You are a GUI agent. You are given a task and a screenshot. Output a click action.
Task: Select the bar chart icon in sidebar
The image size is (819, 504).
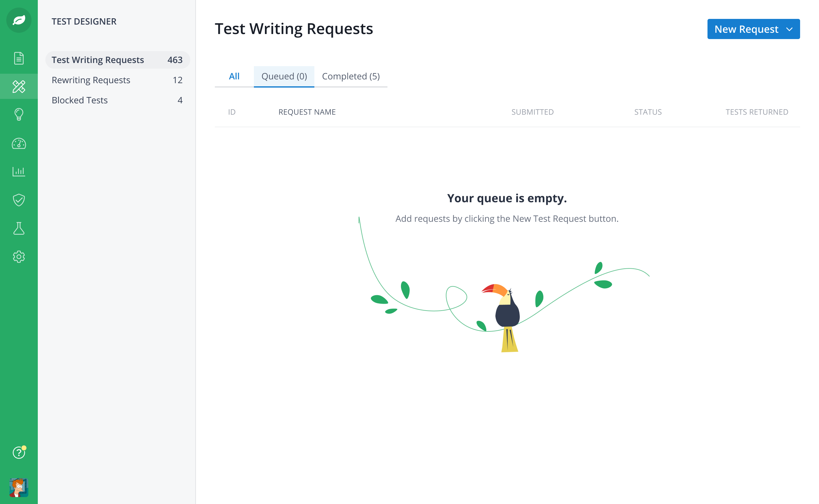(19, 171)
